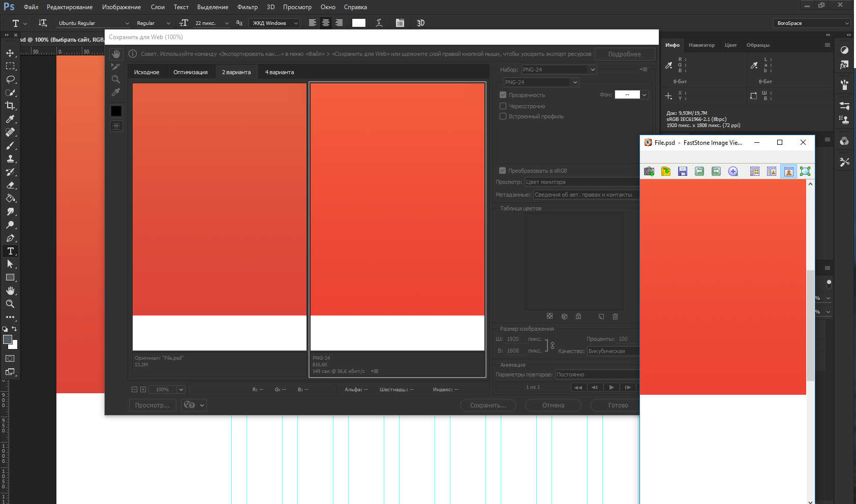Open ЖКД Windows anti-aliasing dropdown

[x=274, y=23]
